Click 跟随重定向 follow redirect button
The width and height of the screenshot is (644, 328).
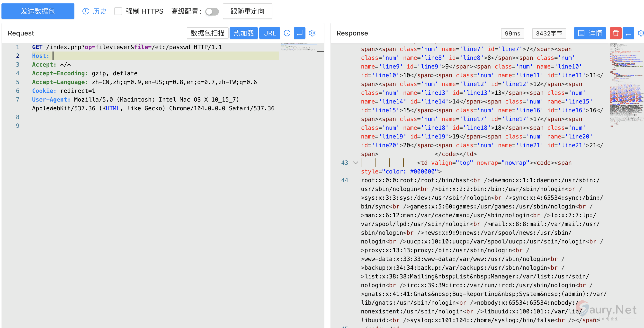pos(247,11)
